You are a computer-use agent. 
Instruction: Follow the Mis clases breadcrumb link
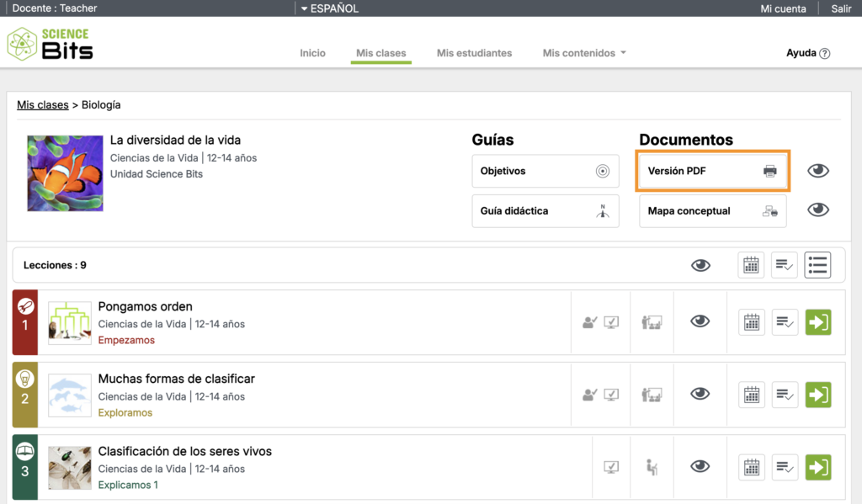42,104
